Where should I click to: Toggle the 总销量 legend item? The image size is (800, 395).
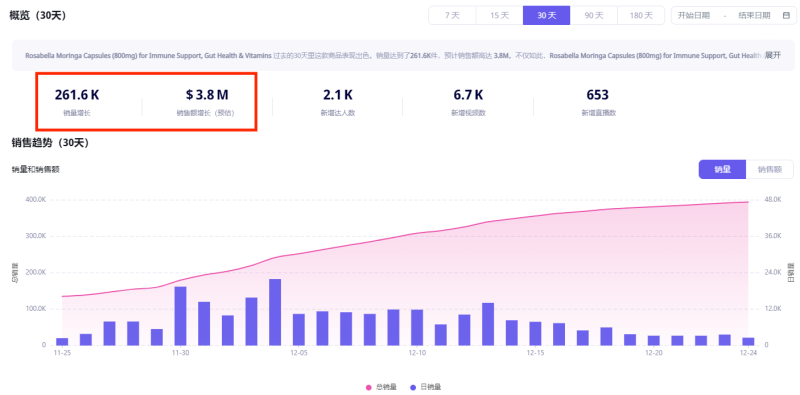381,387
